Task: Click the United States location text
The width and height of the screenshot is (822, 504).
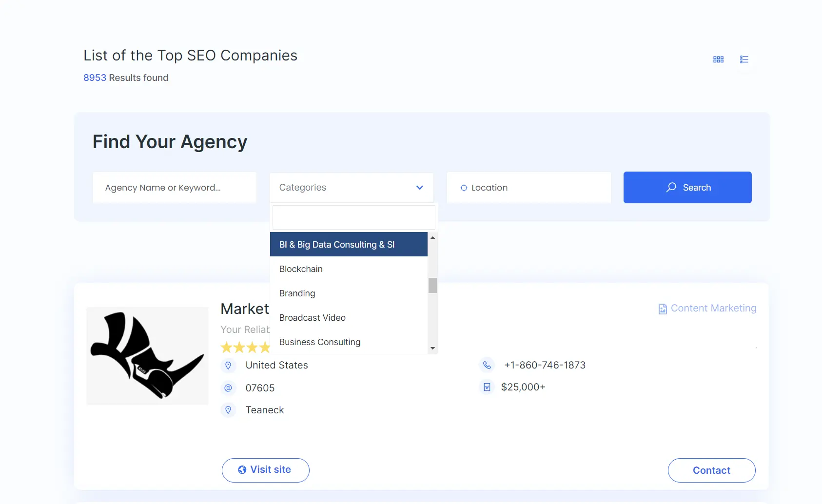Action: 276,365
